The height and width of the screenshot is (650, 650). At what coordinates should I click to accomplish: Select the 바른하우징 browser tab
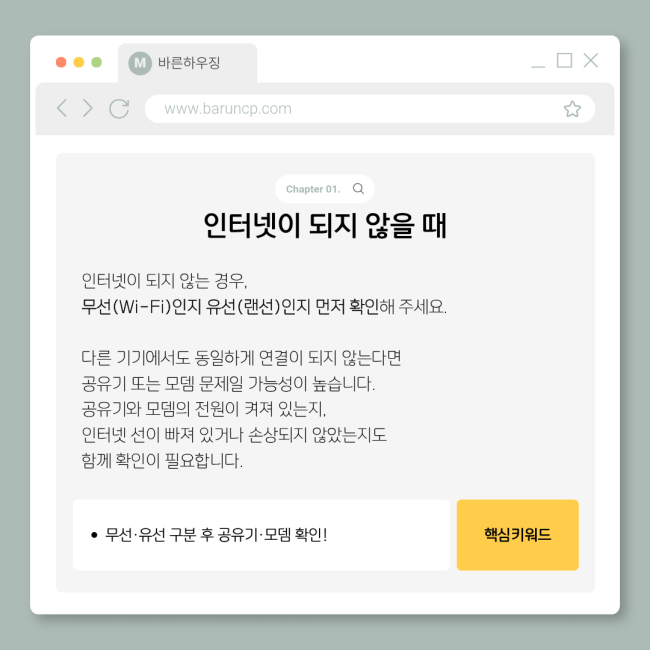click(x=187, y=63)
